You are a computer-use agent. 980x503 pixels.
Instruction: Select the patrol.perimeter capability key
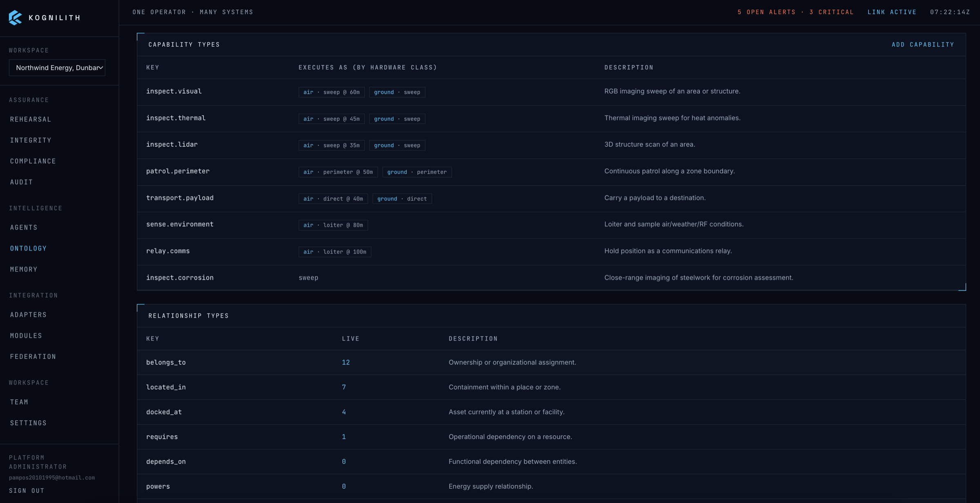coord(178,171)
